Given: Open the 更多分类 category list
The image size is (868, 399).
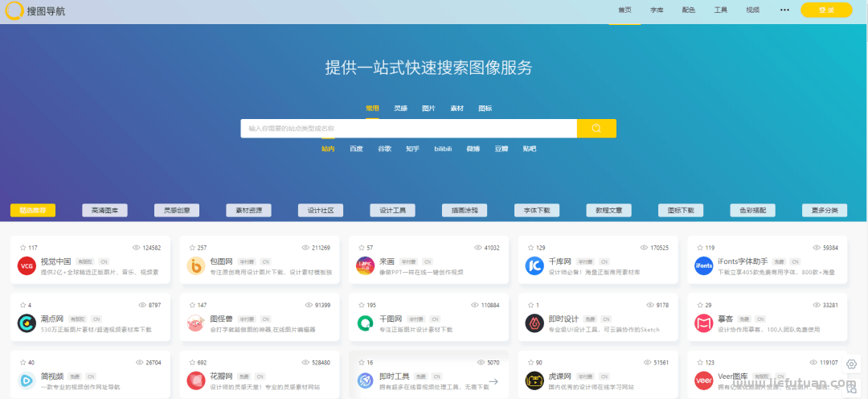Looking at the screenshot, I should point(825,210).
